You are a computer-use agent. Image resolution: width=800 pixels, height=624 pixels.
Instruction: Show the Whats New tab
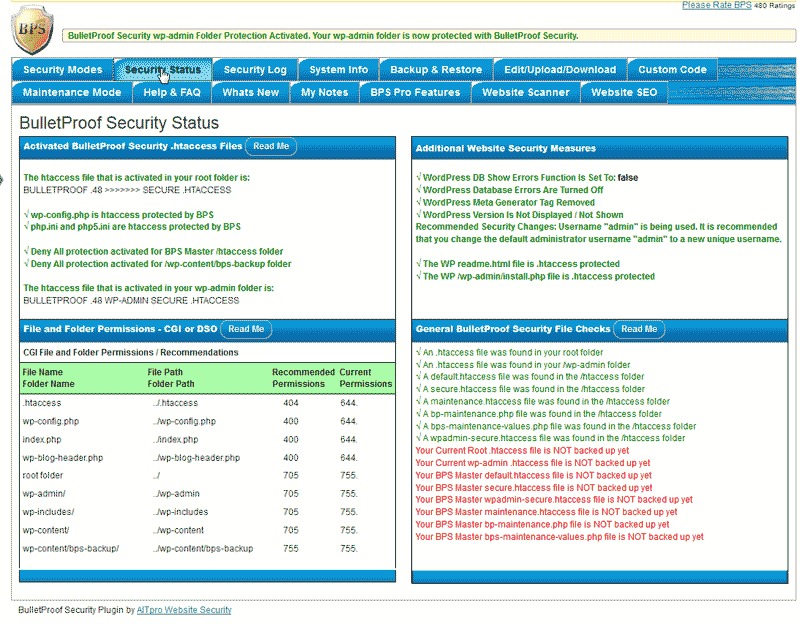click(251, 93)
